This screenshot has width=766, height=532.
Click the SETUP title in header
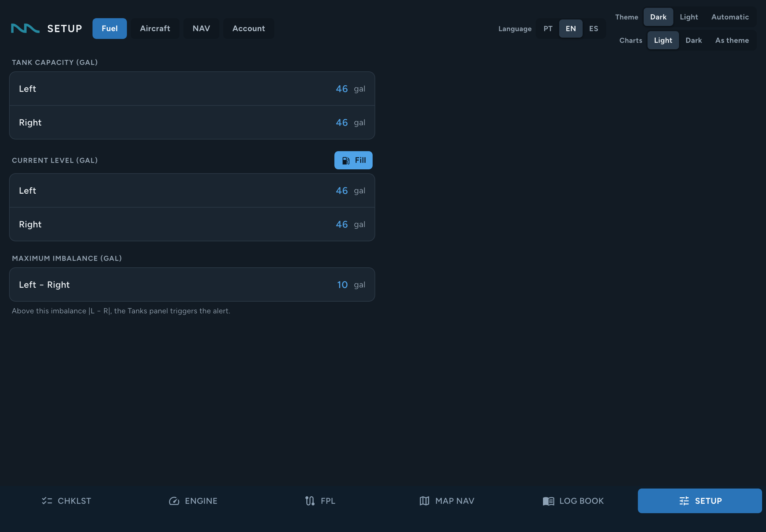tap(64, 28)
